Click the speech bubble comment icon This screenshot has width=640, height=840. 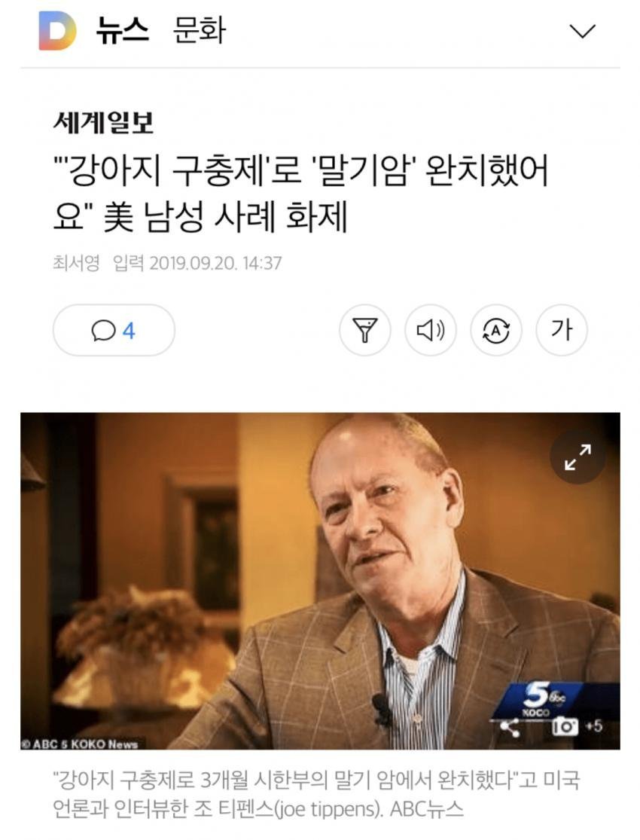tap(103, 331)
